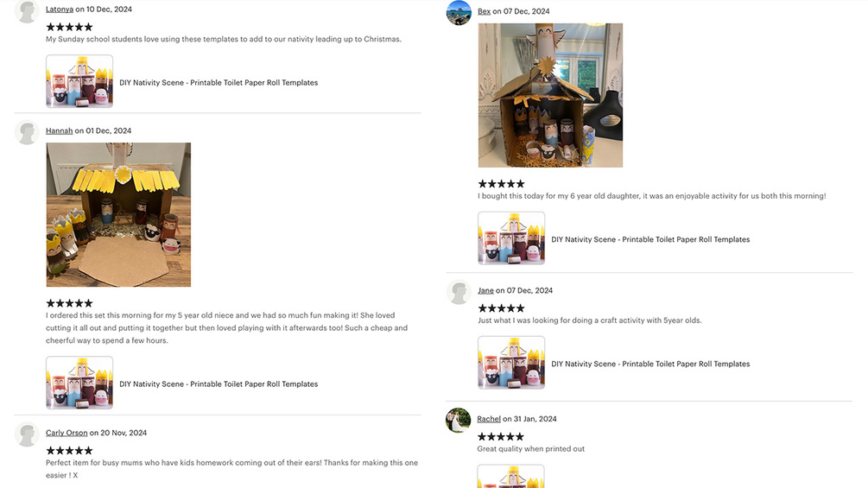Click Jane's grey avatar icon
Image resolution: width=868 pixels, height=488 pixels.
coord(459,292)
